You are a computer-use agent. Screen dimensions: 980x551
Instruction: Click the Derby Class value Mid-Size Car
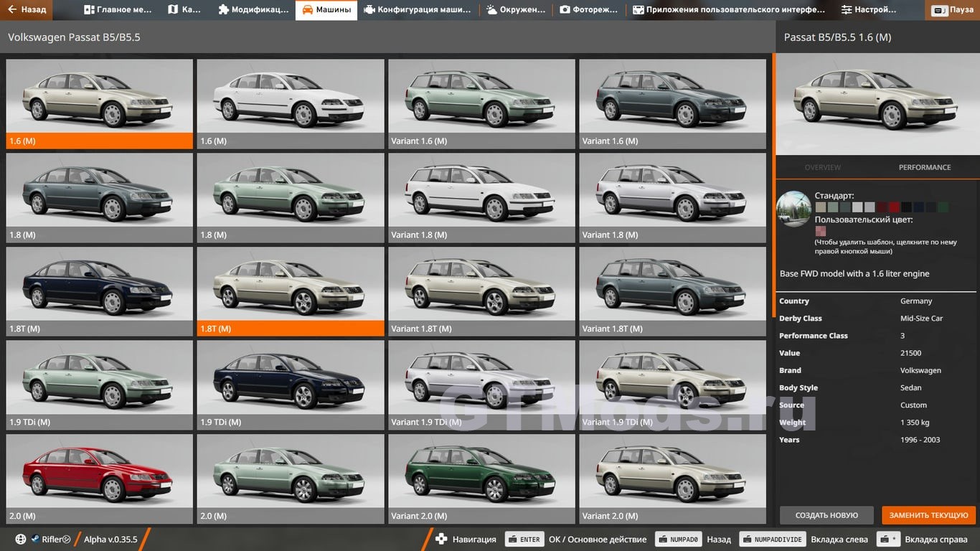pos(921,319)
